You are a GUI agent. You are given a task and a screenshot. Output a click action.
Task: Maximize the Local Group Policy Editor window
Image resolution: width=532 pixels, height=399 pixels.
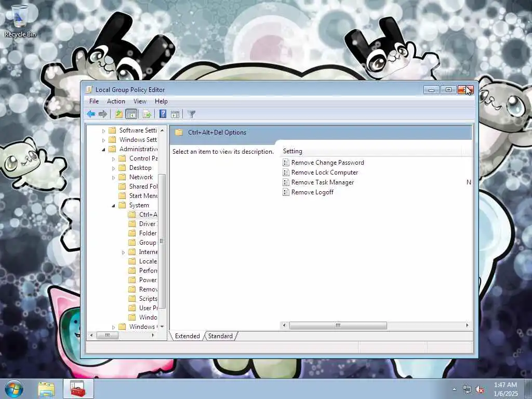coord(448,90)
